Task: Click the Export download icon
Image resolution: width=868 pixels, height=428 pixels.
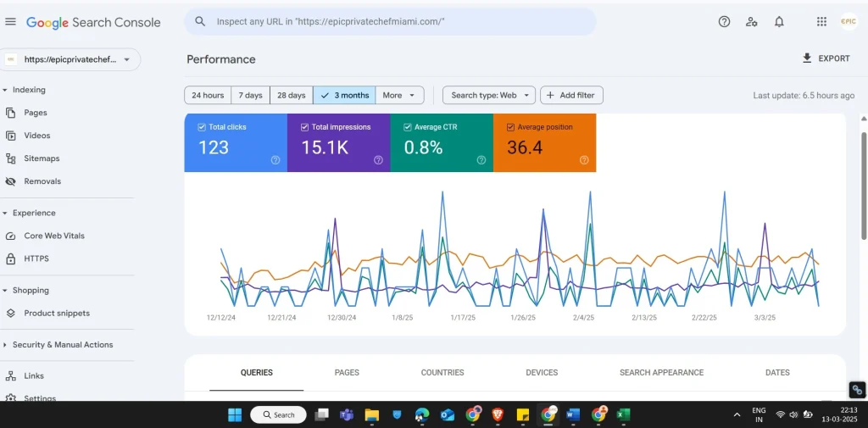Action: pyautogui.click(x=807, y=58)
